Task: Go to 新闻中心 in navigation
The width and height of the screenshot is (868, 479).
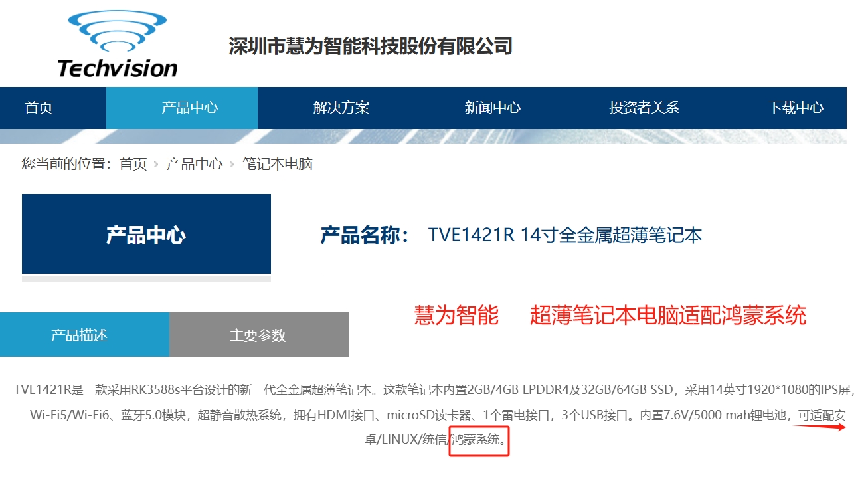Action: click(492, 108)
